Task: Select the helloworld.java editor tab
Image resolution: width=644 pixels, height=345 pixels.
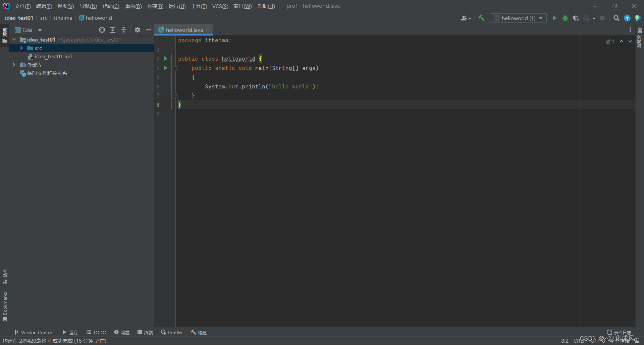Action: click(184, 30)
